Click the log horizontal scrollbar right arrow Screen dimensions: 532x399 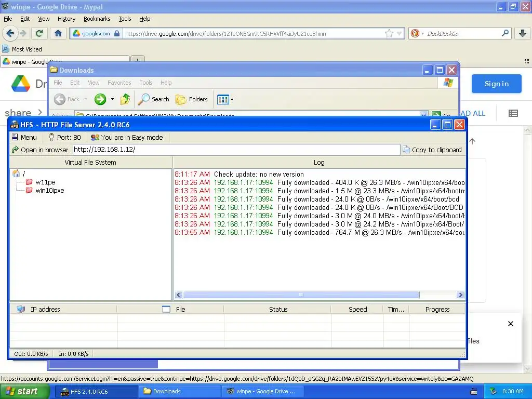click(x=460, y=295)
